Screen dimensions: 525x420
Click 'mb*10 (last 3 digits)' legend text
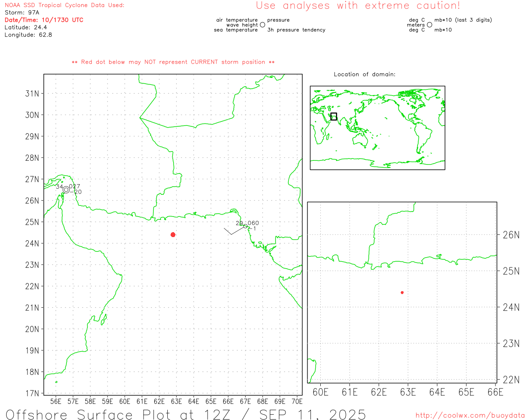pos(463,20)
